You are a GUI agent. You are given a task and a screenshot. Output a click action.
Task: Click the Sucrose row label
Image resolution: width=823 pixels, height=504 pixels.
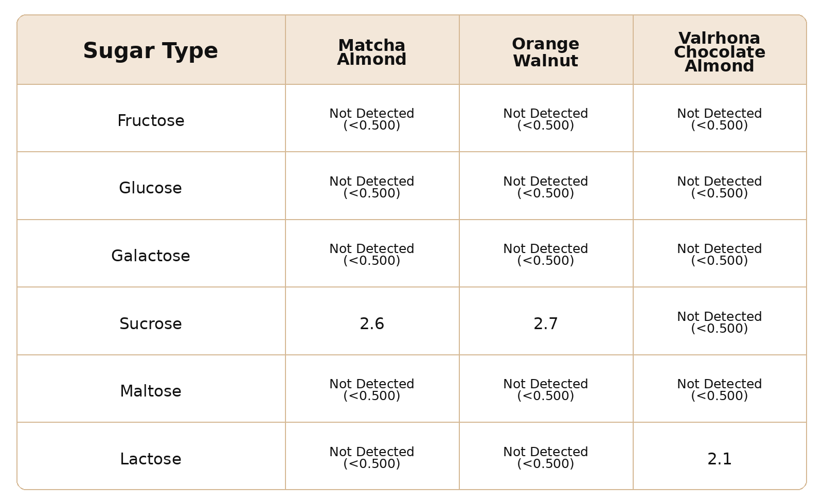click(x=151, y=324)
